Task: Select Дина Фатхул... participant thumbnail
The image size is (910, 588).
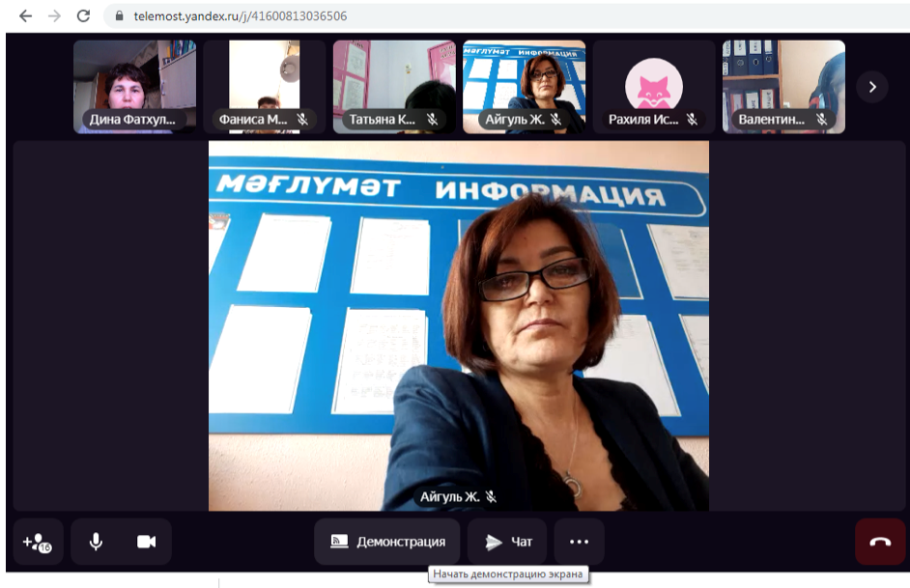Action: 135,86
